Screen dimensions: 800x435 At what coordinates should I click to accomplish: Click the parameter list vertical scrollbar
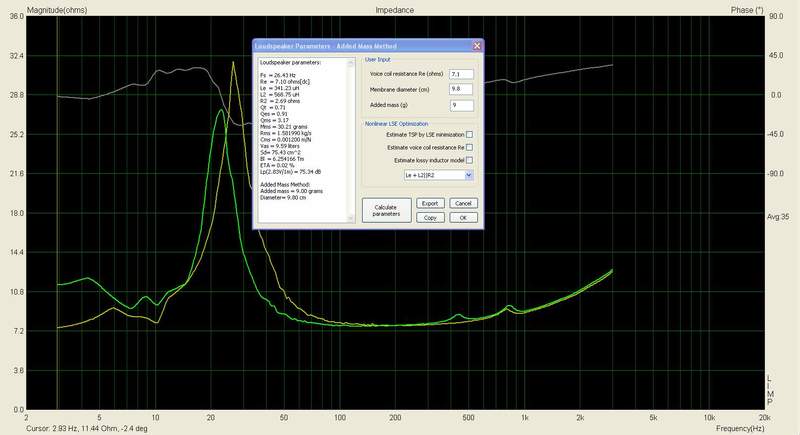(x=350, y=140)
